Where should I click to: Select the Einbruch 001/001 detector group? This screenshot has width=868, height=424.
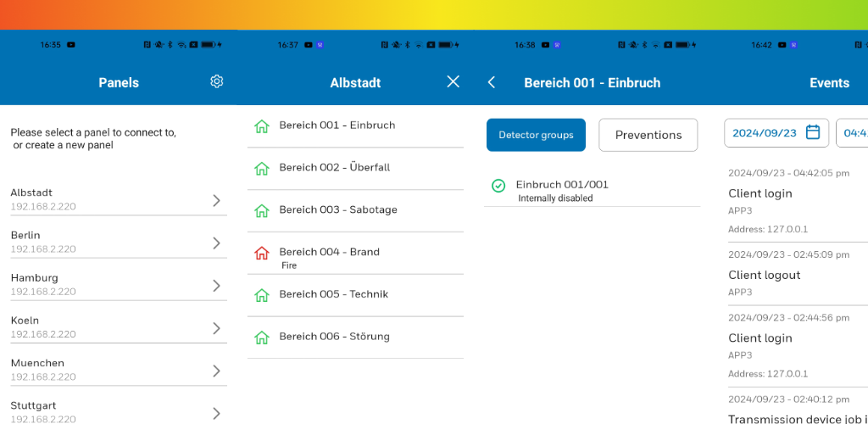click(592, 191)
